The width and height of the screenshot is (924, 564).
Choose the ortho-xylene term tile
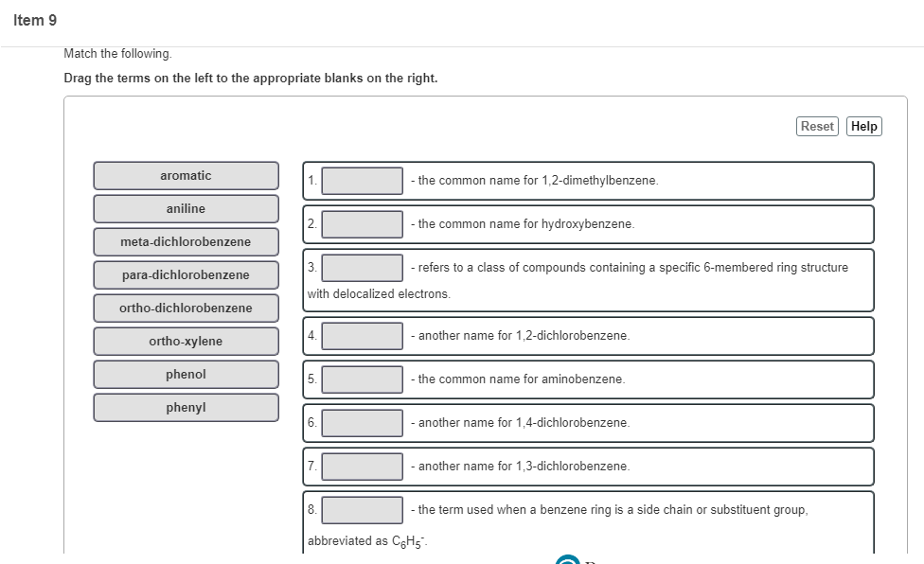[x=186, y=341]
